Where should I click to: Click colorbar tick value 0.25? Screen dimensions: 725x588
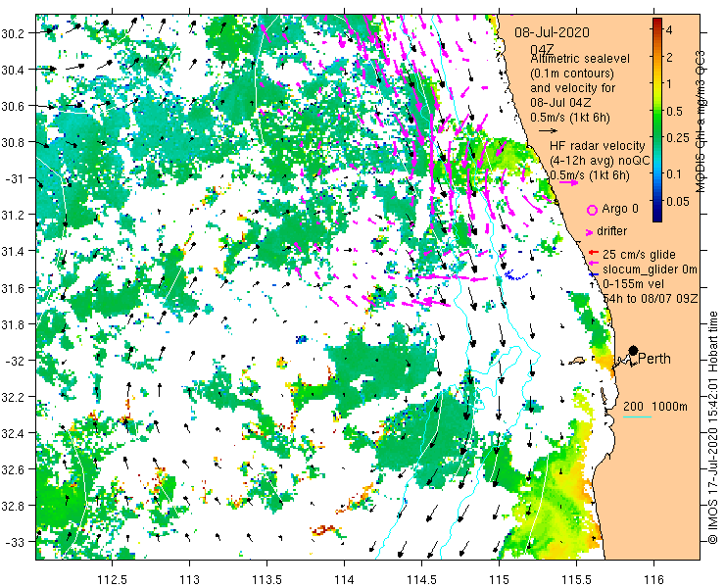click(x=676, y=138)
